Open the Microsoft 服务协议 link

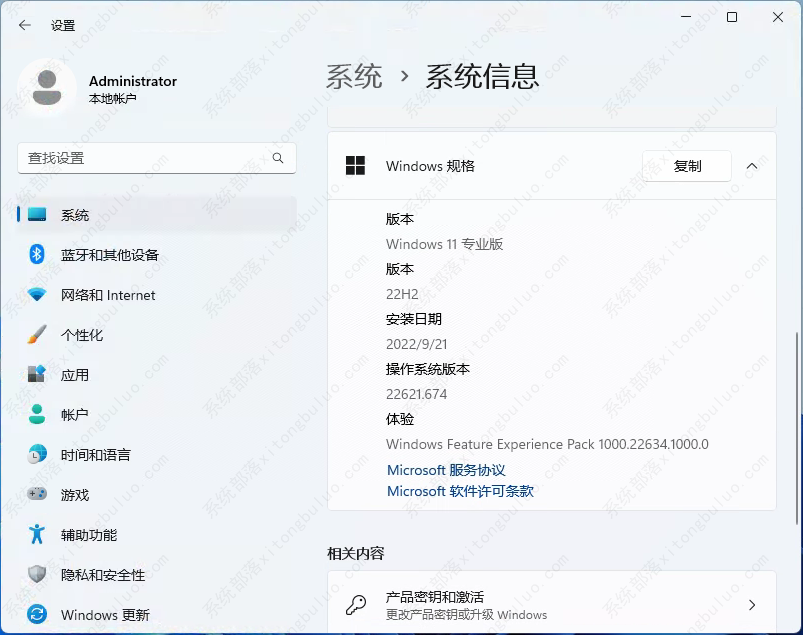coord(446,470)
